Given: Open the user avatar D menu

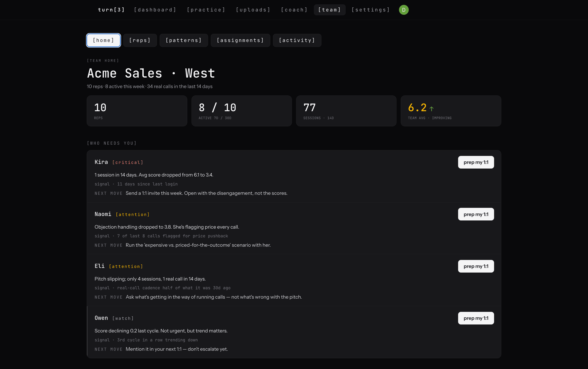Looking at the screenshot, I should coord(404,10).
